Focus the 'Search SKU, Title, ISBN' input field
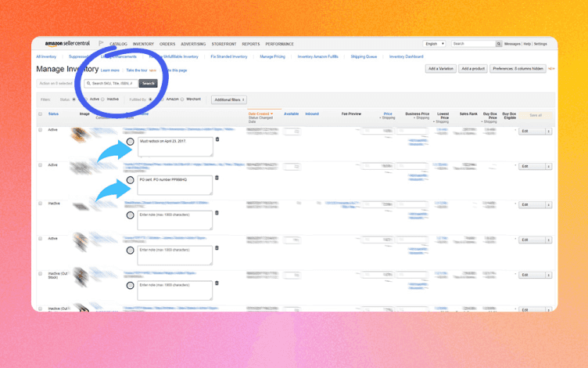Screen dimensions: 588x368 coord(111,83)
